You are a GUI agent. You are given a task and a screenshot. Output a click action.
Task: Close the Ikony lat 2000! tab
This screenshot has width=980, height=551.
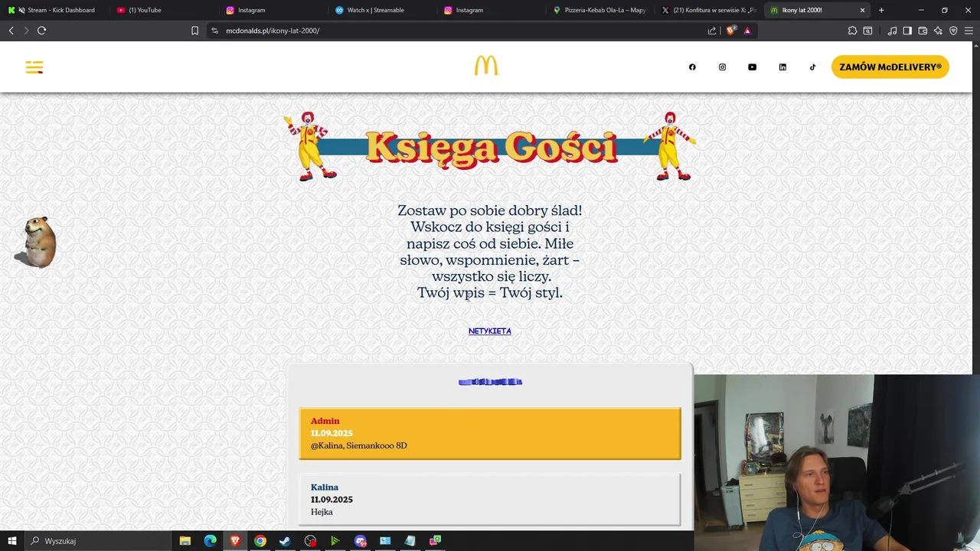[863, 10]
